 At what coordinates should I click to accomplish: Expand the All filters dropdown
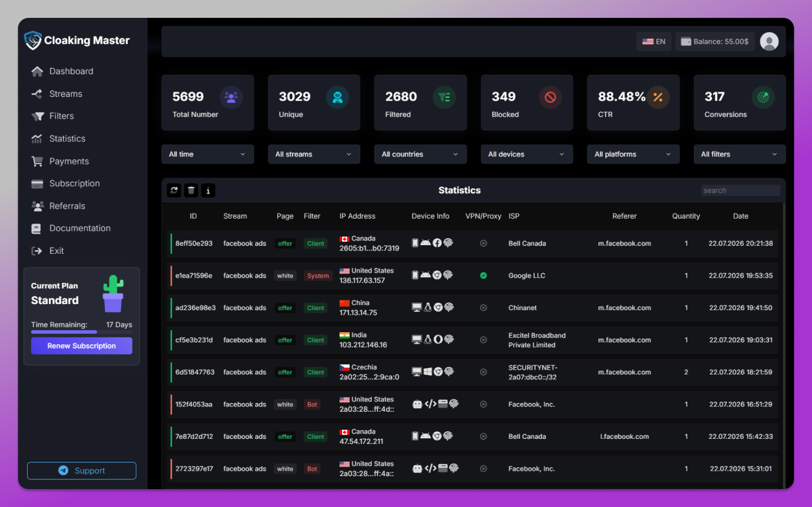(739, 154)
